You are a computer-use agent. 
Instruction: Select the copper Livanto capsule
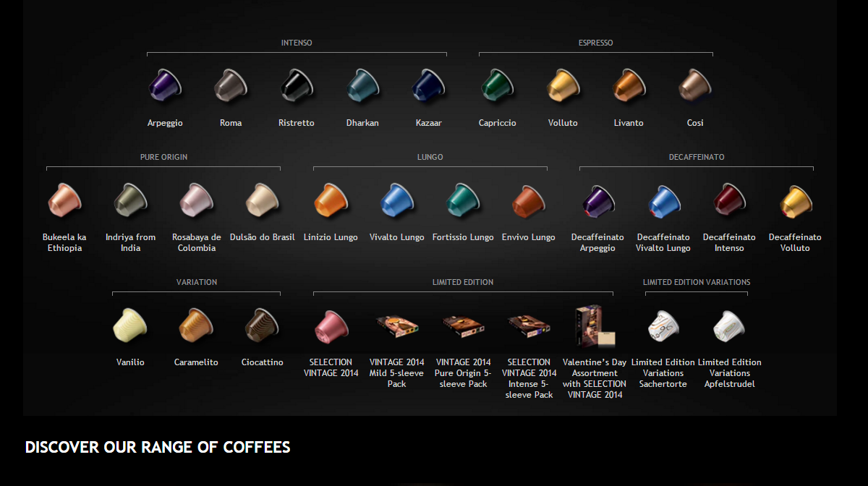pyautogui.click(x=629, y=85)
